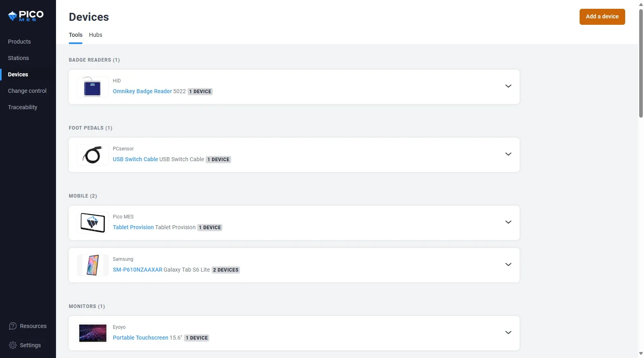This screenshot has height=358, width=644.
Task: Click the 1 DEVICE badge for USB Switch Cable
Action: 218,160
